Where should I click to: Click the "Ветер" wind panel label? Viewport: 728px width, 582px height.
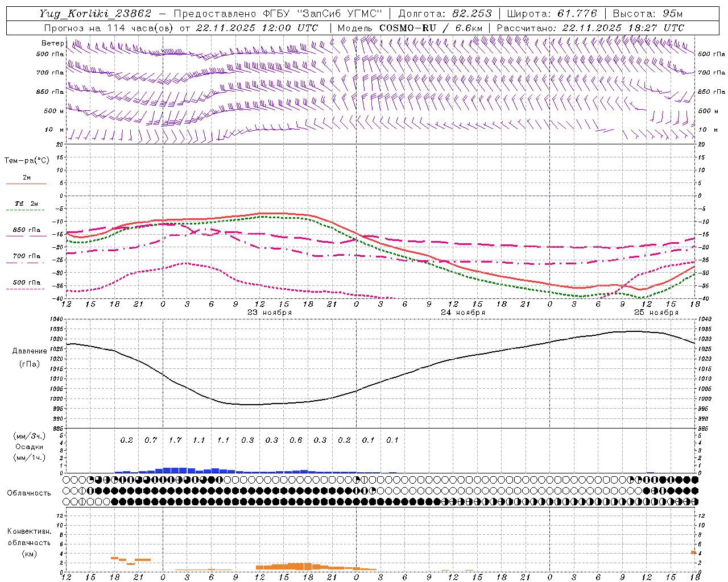click(x=52, y=43)
